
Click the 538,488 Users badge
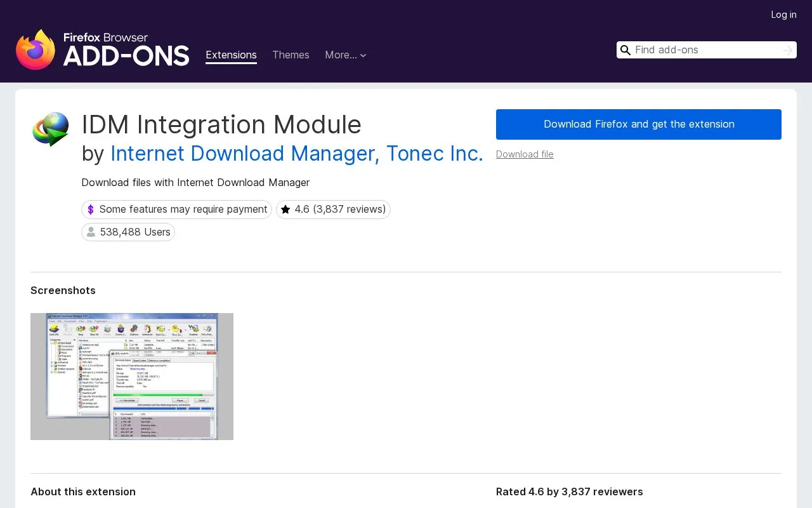pyautogui.click(x=128, y=232)
